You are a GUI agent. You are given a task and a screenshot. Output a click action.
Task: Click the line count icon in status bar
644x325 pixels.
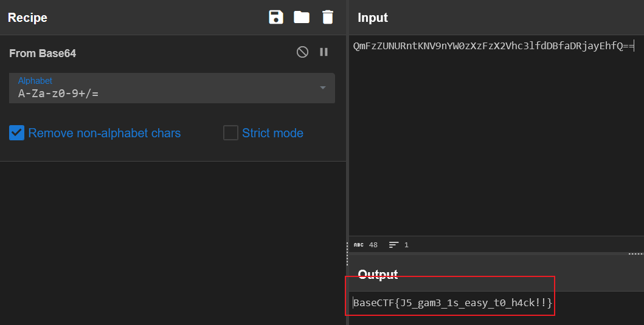tap(393, 245)
